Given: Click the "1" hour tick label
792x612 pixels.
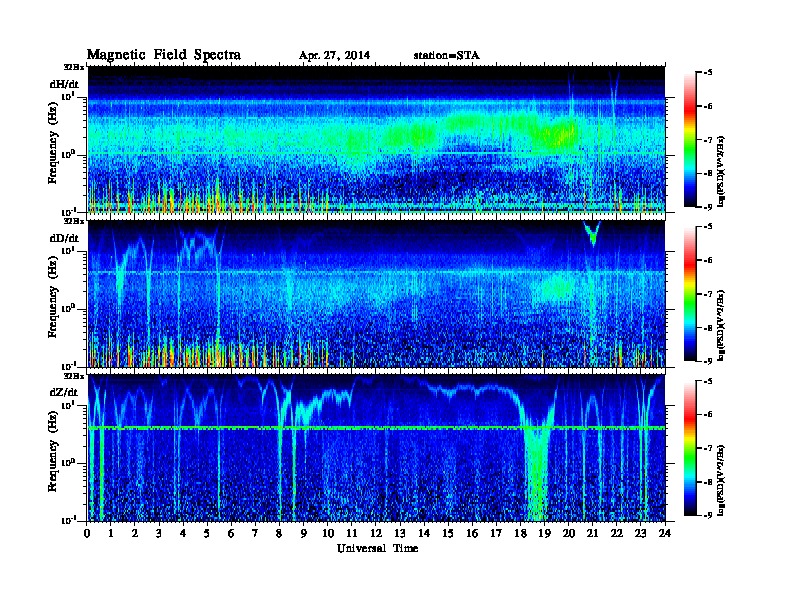Looking at the screenshot, I should tap(111, 533).
